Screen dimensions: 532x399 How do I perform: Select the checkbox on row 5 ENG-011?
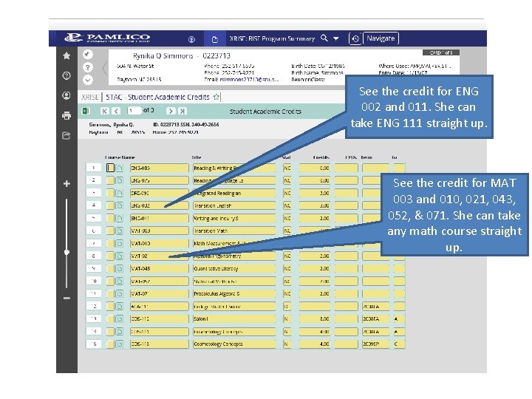110,218
